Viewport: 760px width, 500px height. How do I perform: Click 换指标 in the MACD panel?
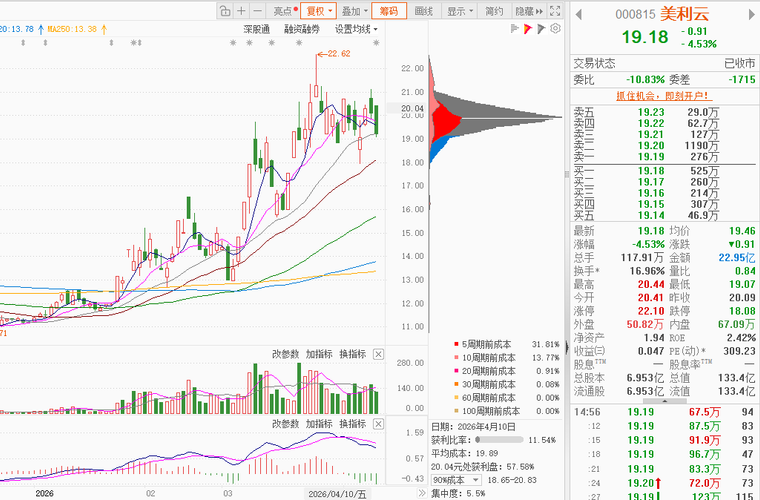[x=353, y=424]
